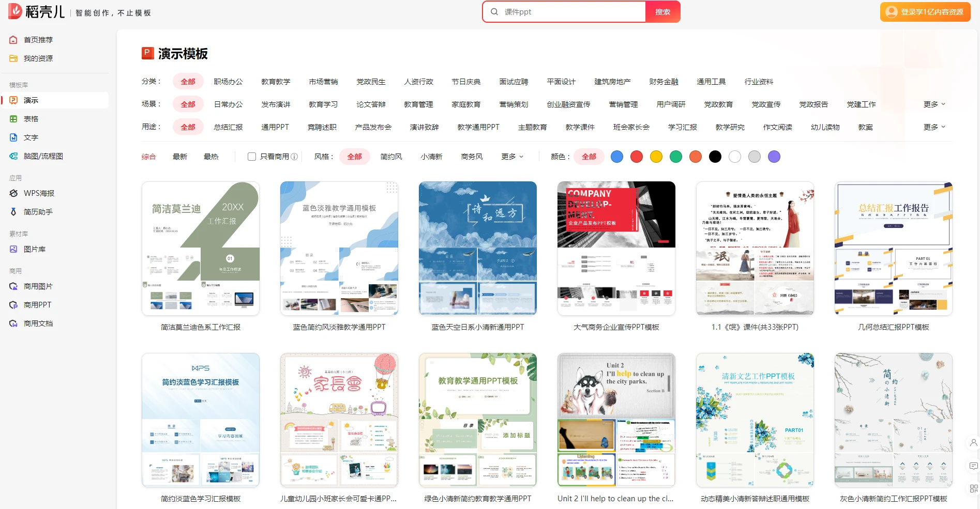Click the 稻壳儿 logo icon

pos(15,11)
